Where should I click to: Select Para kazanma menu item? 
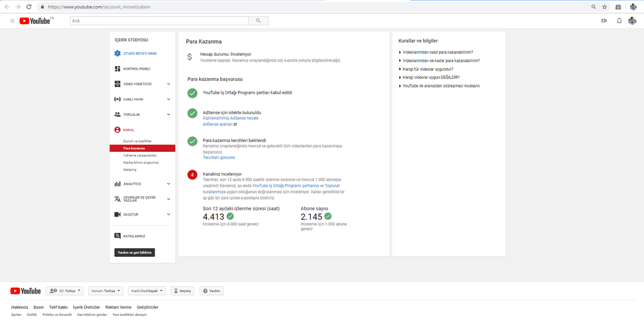click(x=142, y=148)
